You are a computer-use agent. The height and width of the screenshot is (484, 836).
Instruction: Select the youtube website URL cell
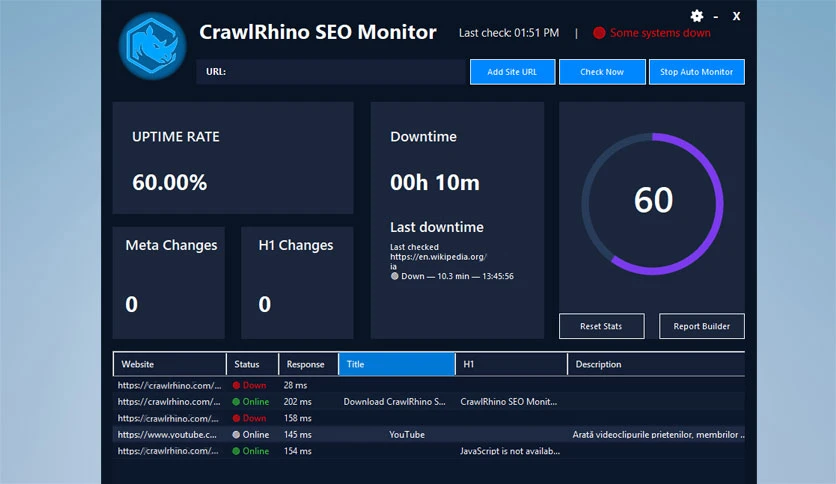tap(167, 434)
